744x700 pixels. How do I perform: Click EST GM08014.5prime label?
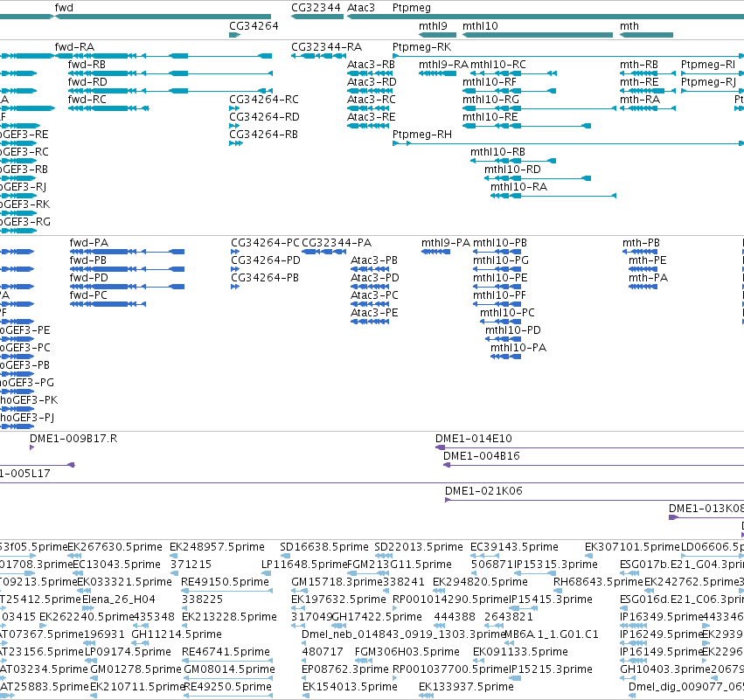[x=230, y=670]
